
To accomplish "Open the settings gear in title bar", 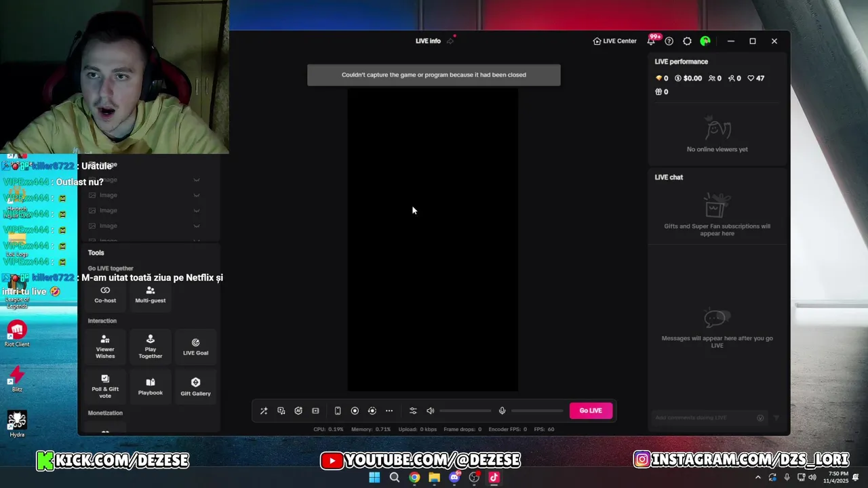I will [x=687, y=41].
